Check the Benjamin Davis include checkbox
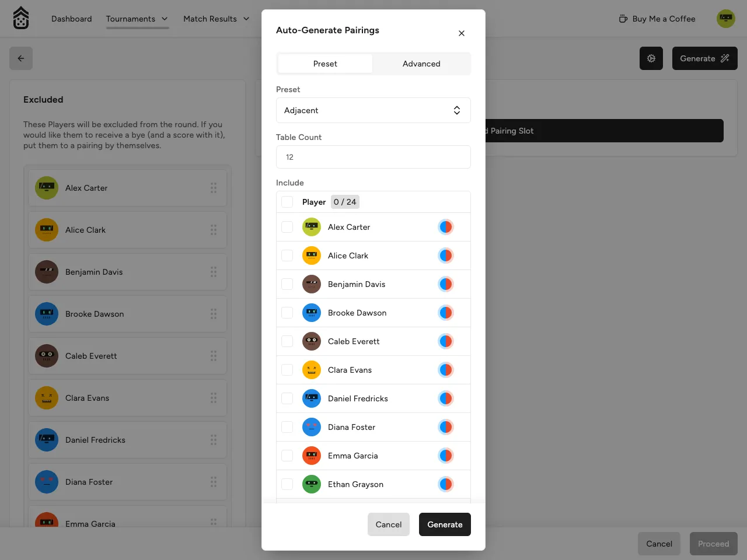The width and height of the screenshot is (747, 560). [x=287, y=284]
